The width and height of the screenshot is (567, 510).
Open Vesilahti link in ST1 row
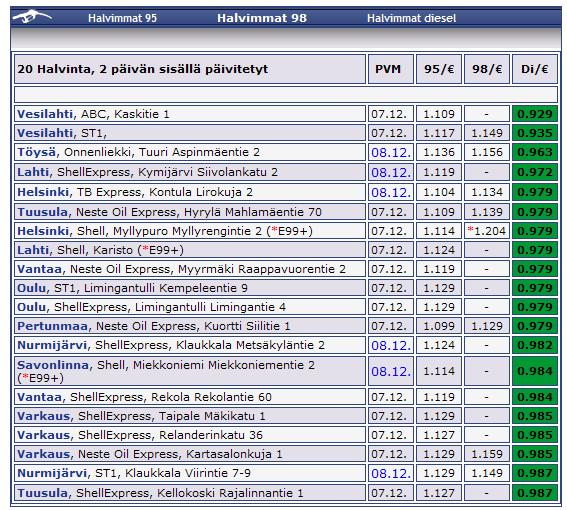[45, 133]
